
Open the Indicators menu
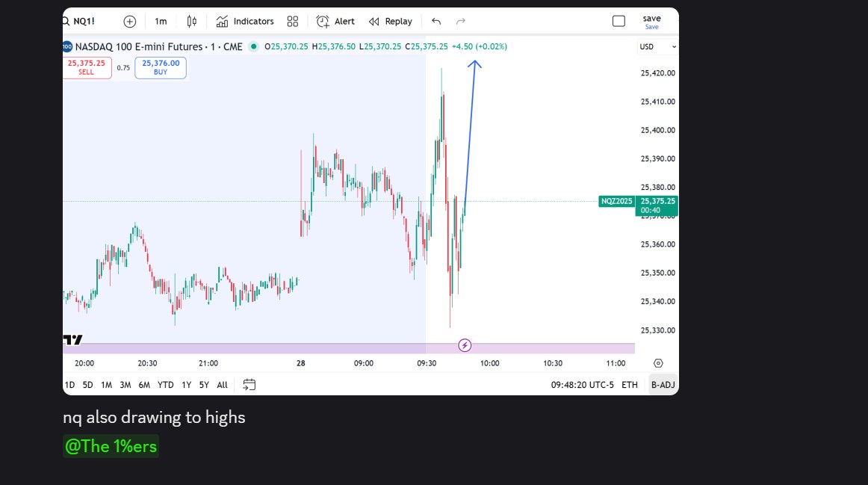(x=245, y=22)
